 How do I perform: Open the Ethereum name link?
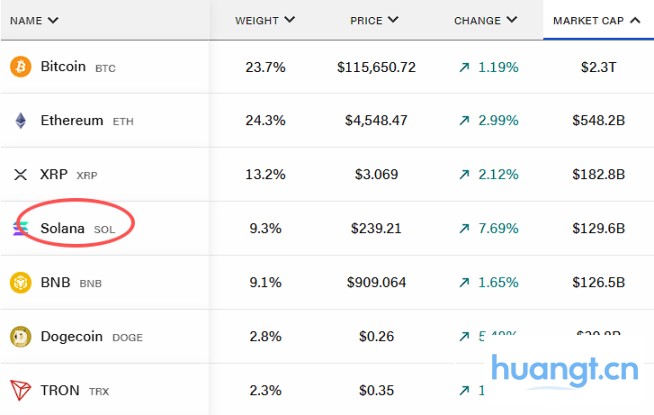point(71,121)
